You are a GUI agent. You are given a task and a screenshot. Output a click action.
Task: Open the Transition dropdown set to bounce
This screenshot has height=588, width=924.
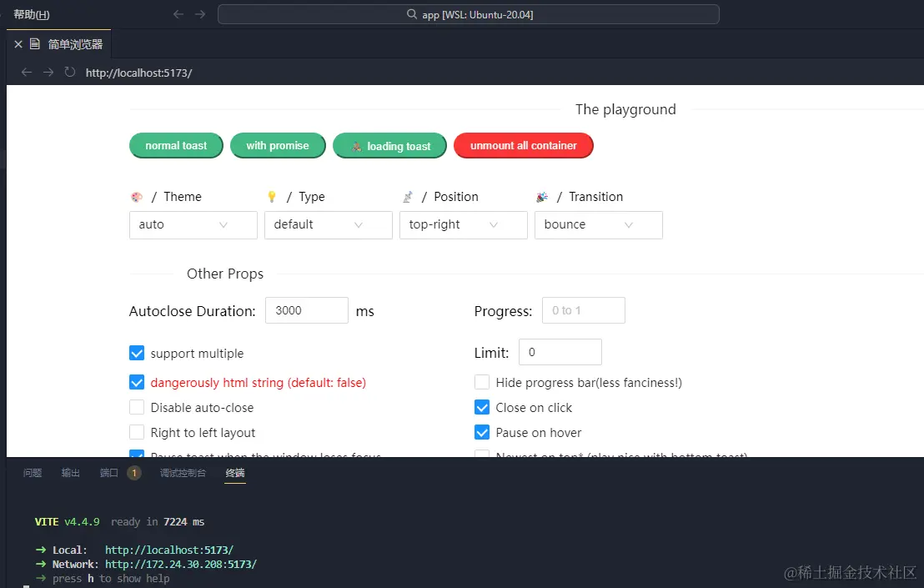[x=599, y=225]
